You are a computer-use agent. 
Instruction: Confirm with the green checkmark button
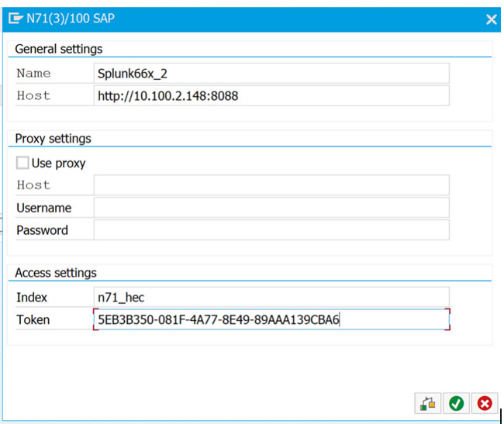(456, 403)
